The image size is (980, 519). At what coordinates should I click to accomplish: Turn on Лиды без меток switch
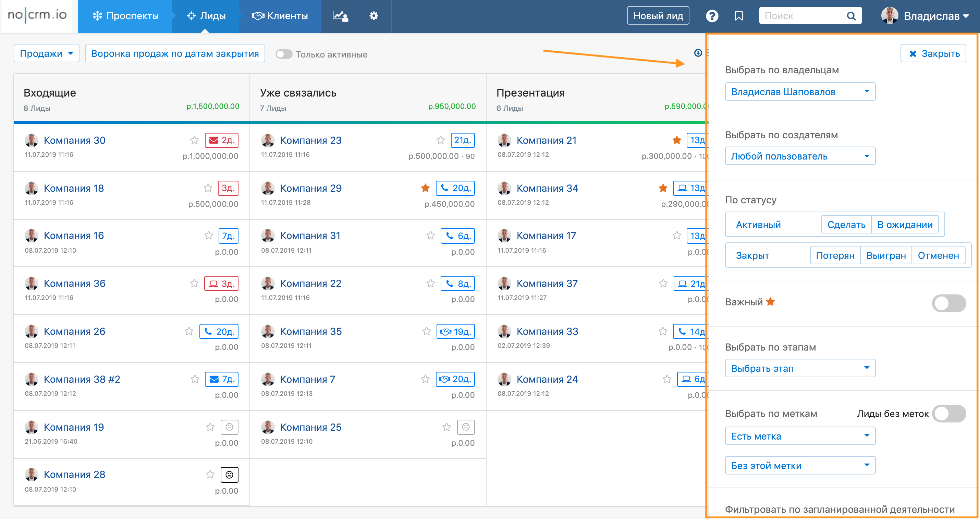[948, 414]
